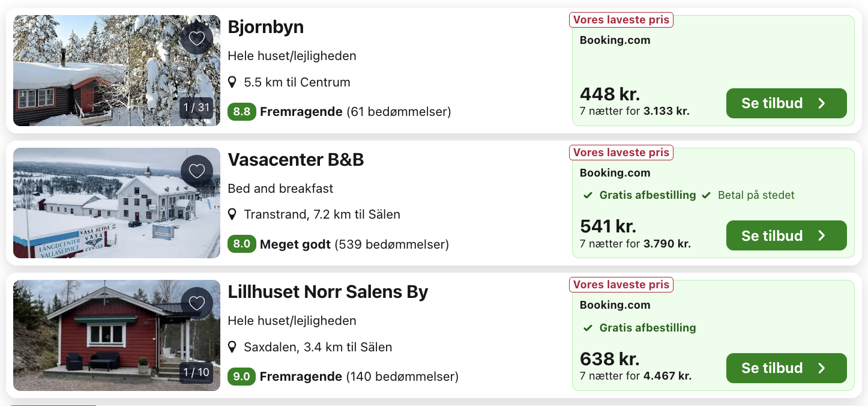Open the Bjornbyn listing title
Screen dimensions: 868x406
point(265,27)
